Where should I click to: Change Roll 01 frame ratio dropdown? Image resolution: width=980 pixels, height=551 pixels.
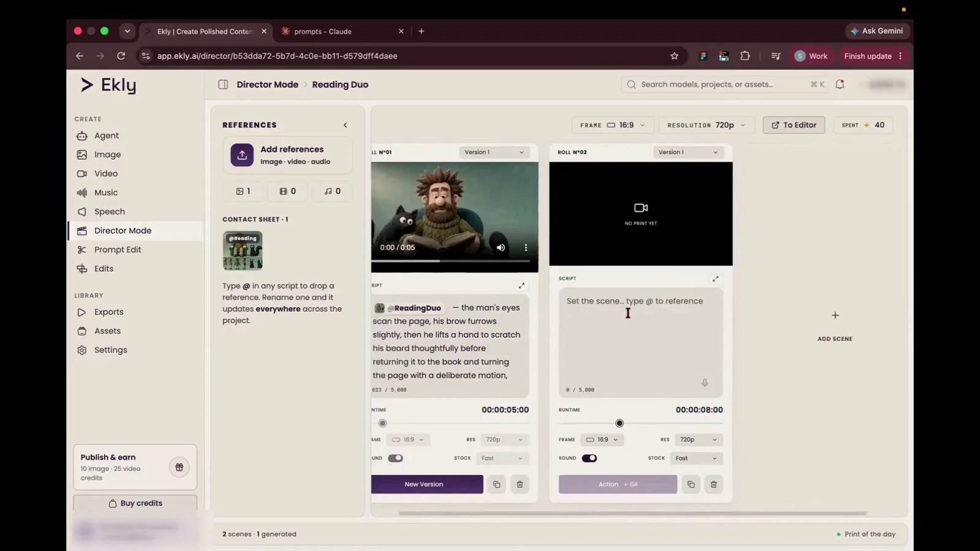click(x=408, y=440)
